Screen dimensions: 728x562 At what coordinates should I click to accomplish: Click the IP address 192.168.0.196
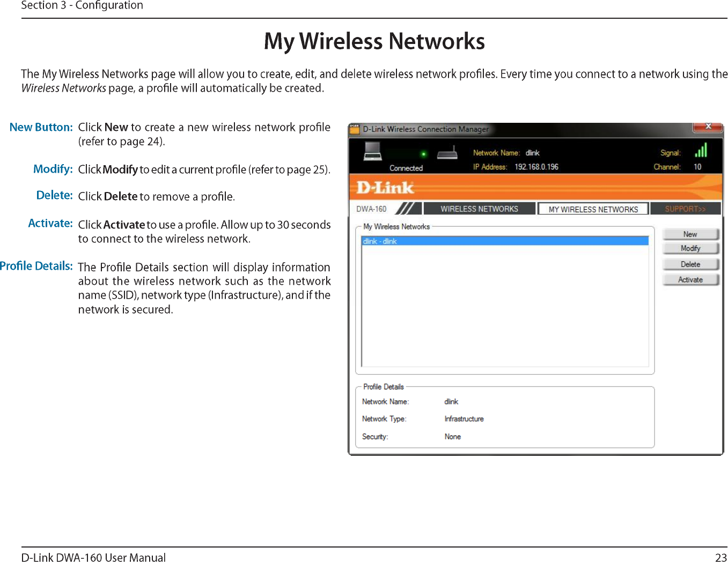point(536,167)
